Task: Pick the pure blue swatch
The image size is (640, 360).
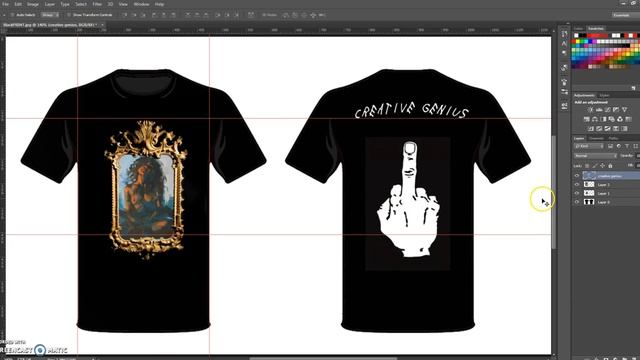Action: coord(590,41)
